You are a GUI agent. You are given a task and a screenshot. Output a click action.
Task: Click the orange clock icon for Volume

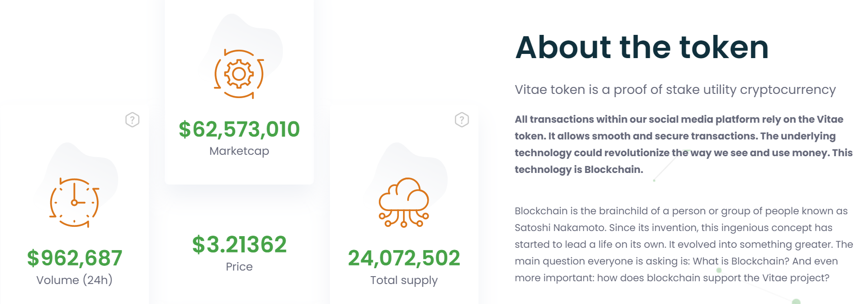(x=74, y=203)
